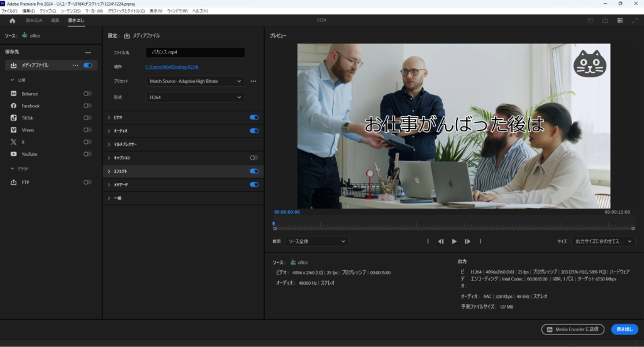Image resolution: width=644 pixels, height=347 pixels.
Task: Click the 書き出し export button
Action: click(624, 329)
